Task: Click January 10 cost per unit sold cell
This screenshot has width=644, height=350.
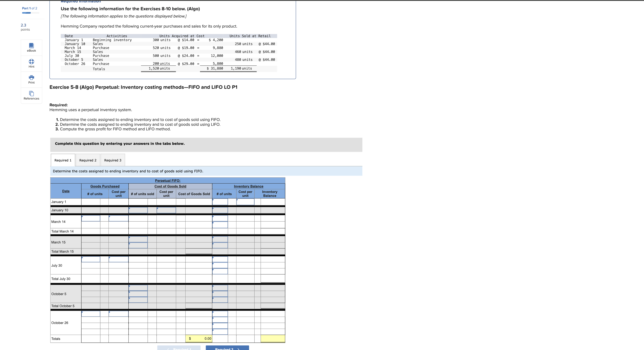Action: pyautogui.click(x=166, y=210)
